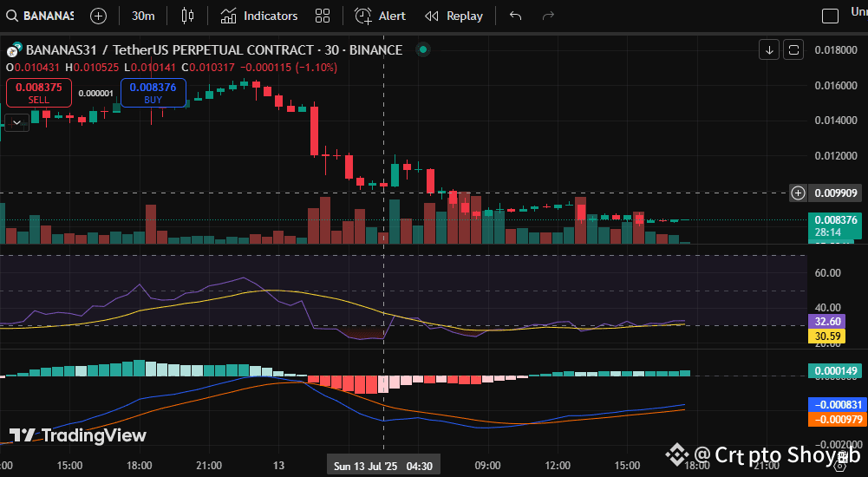Click the add symbol plus icon
The height and width of the screenshot is (477, 868).
click(x=99, y=16)
